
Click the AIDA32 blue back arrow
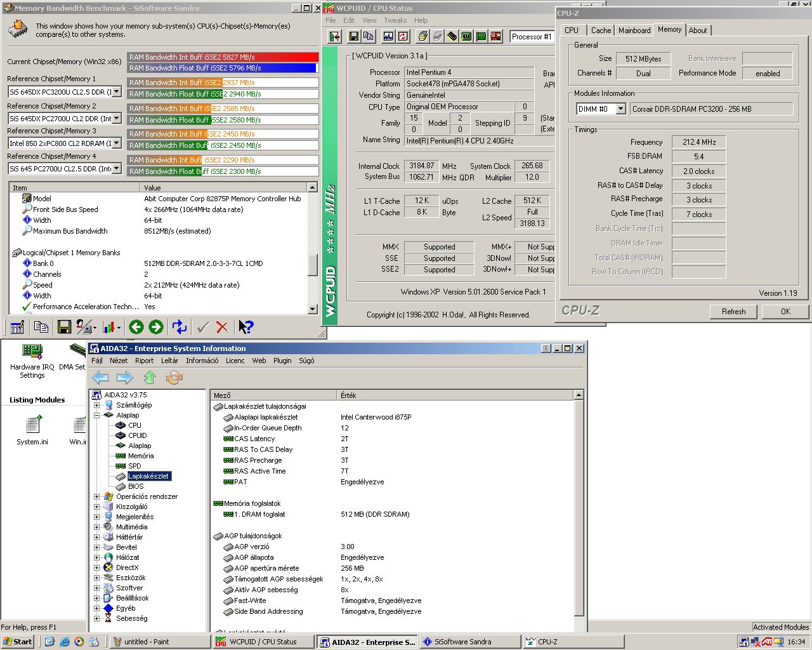pyautogui.click(x=100, y=378)
